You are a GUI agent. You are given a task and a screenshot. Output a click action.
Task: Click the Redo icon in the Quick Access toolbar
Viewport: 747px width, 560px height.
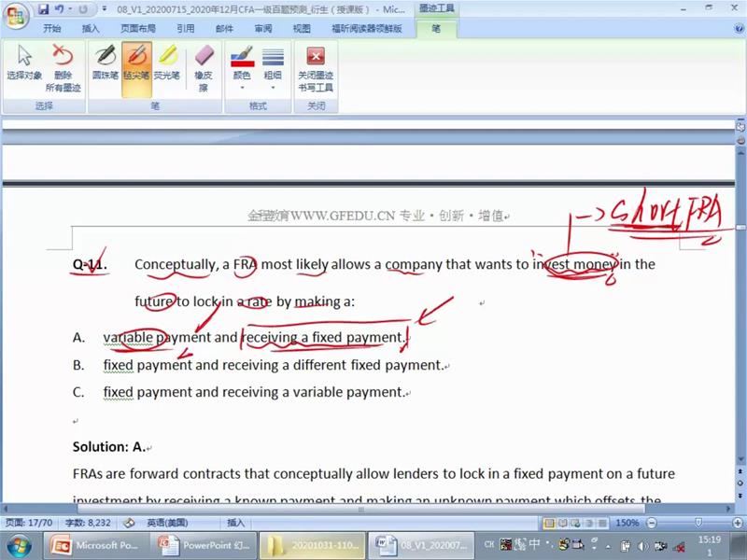pyautogui.click(x=83, y=9)
